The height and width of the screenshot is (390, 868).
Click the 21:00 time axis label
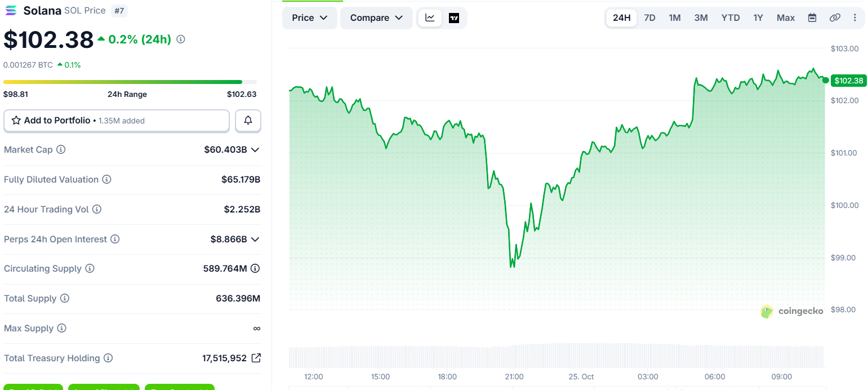click(x=514, y=376)
